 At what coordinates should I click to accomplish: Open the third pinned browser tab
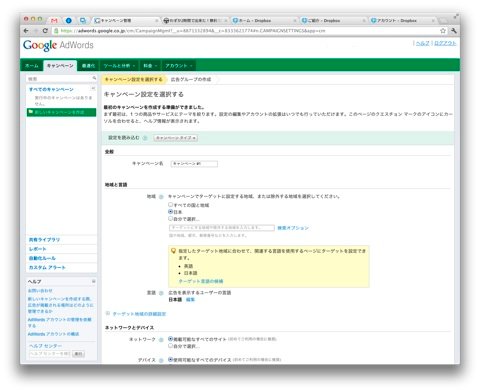click(82, 21)
